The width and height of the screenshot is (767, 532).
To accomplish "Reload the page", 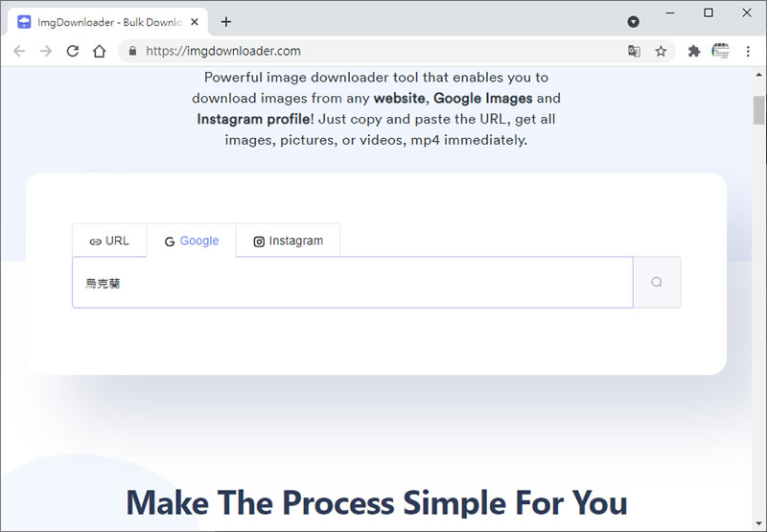I will tap(73, 51).
